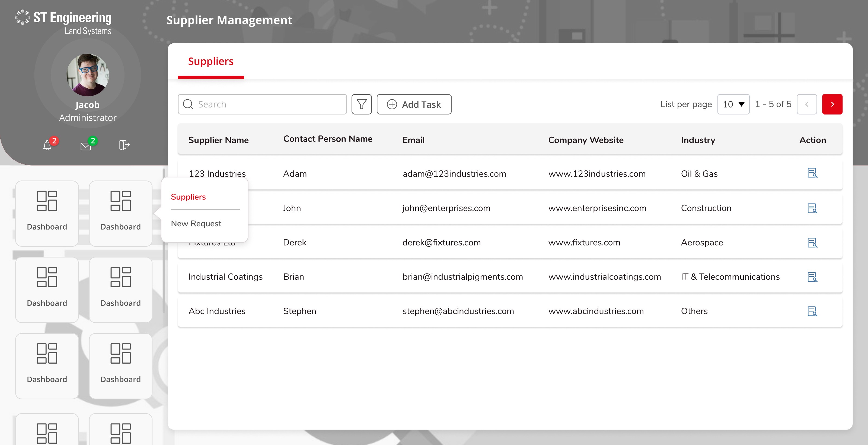Open website www.123industries.com
868x445 pixels.
(x=597, y=174)
